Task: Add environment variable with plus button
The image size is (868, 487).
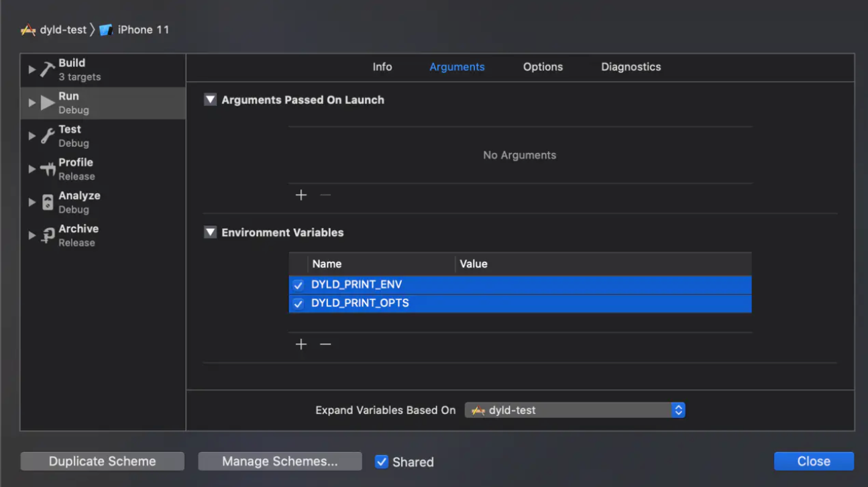Action: tap(301, 344)
